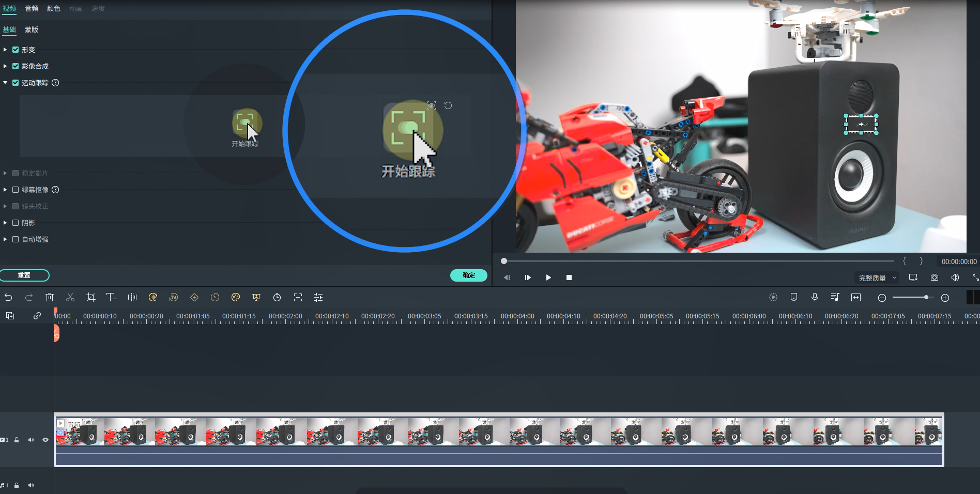980x494 pixels.
Task: Click the frame-by-frame play button
Action: click(x=528, y=277)
